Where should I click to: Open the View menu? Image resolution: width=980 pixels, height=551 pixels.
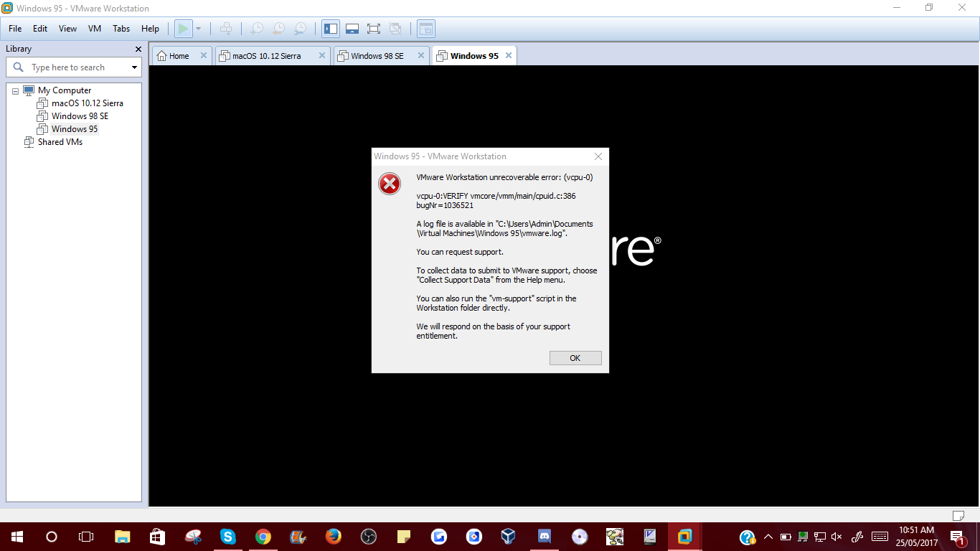[67, 29]
